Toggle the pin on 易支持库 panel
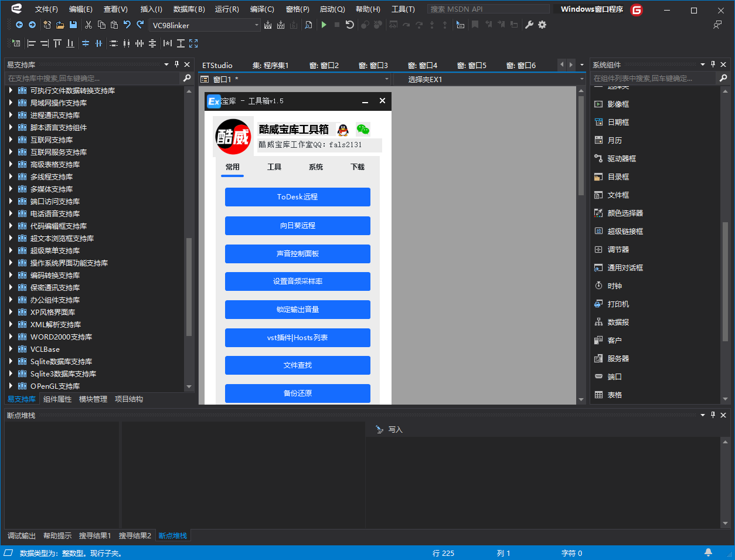 tap(176, 65)
